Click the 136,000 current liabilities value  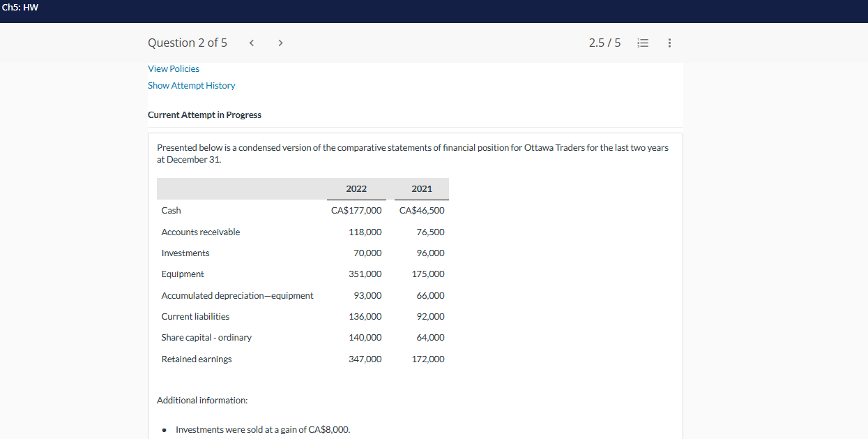tap(365, 316)
